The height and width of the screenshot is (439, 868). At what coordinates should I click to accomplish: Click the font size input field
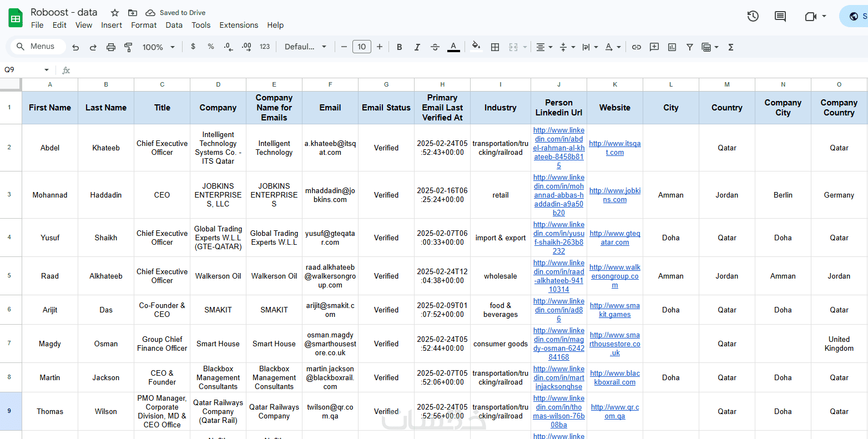362,47
